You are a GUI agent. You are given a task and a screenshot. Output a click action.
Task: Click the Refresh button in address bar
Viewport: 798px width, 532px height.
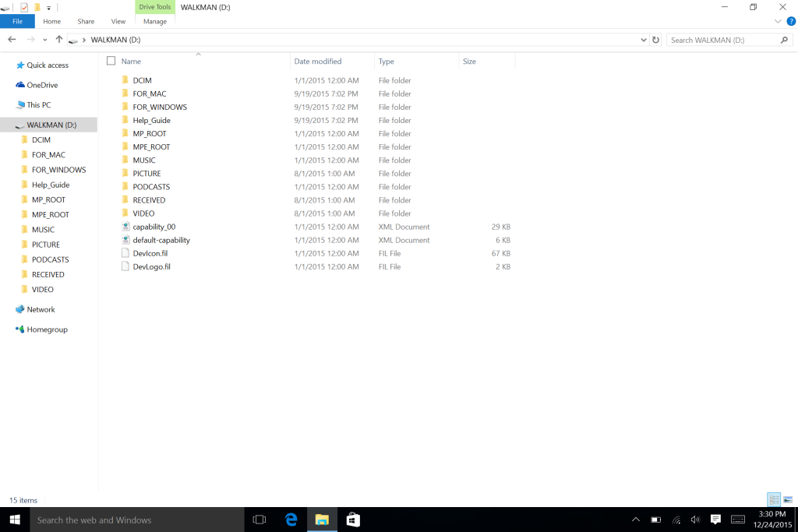[x=656, y=40]
